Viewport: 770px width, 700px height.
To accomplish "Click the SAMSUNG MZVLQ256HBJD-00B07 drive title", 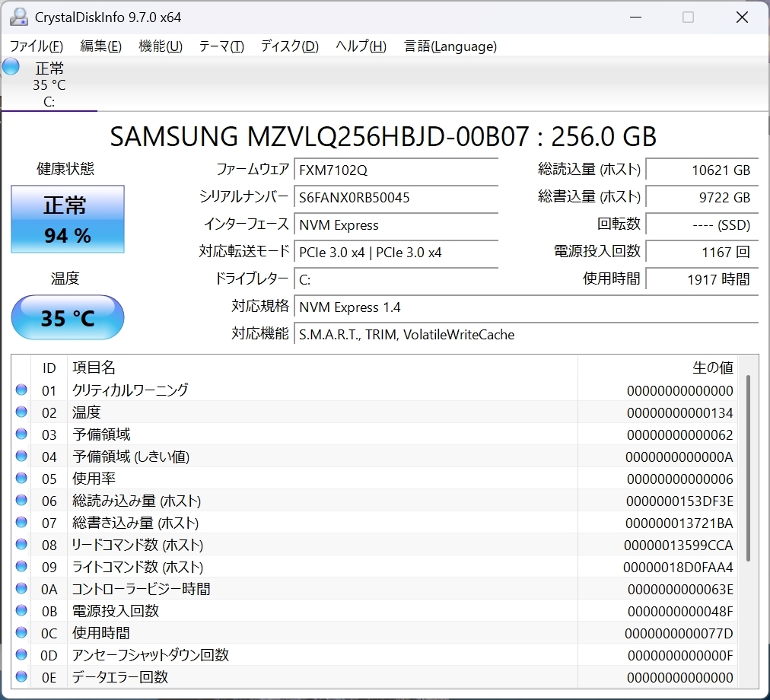I will (383, 136).
